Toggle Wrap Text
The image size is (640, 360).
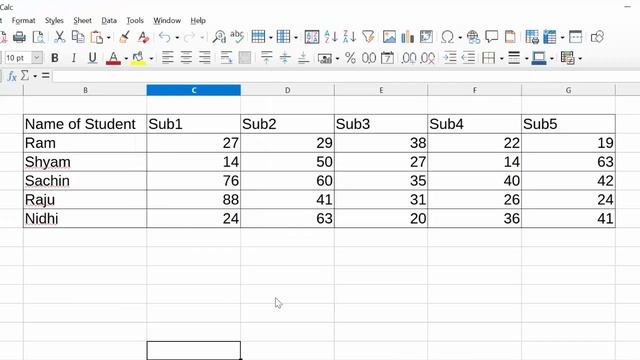[x=226, y=58]
